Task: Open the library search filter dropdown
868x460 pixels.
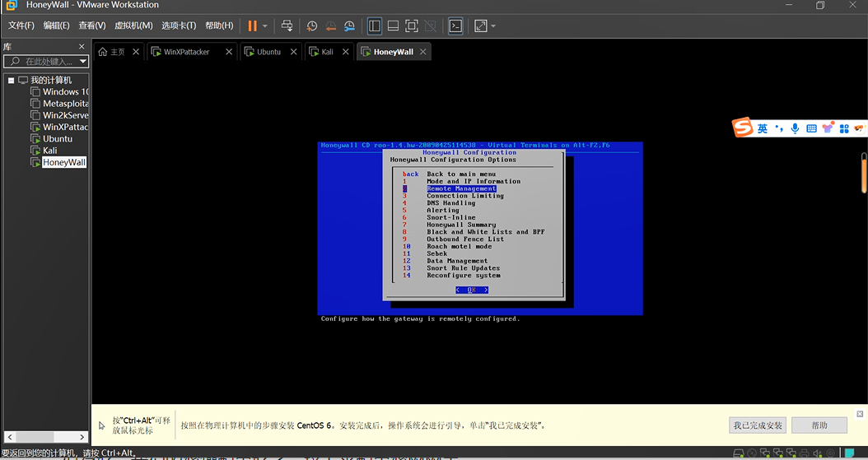Action: 83,62
